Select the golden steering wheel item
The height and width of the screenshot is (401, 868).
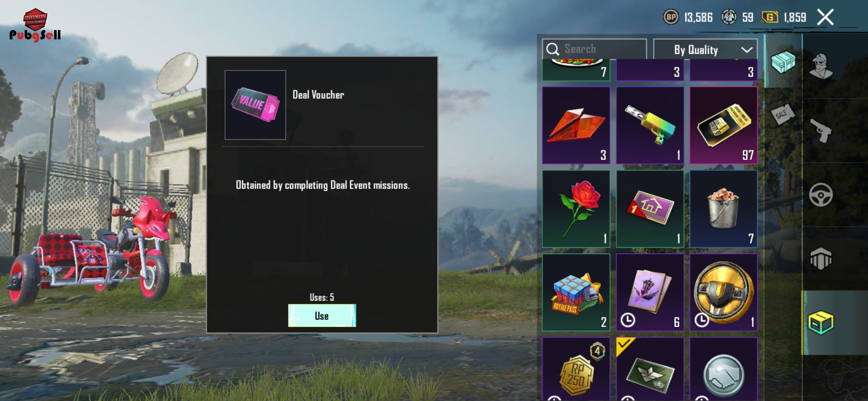point(724,292)
